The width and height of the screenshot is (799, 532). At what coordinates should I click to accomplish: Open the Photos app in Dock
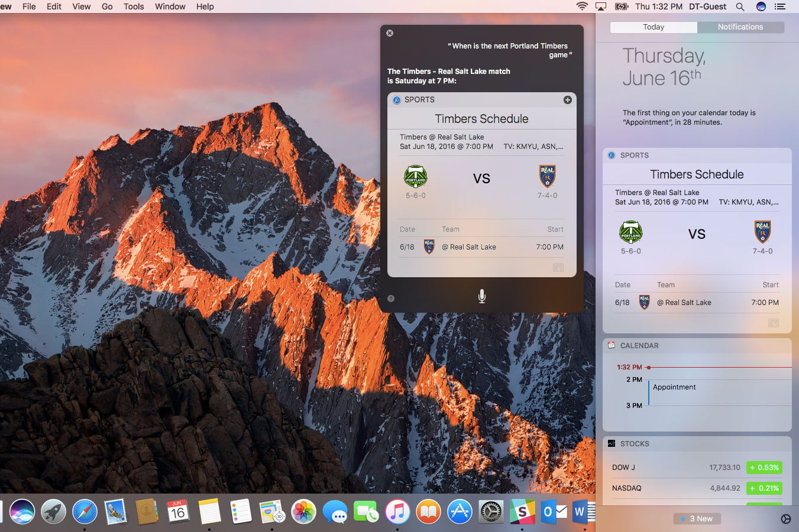point(303,512)
